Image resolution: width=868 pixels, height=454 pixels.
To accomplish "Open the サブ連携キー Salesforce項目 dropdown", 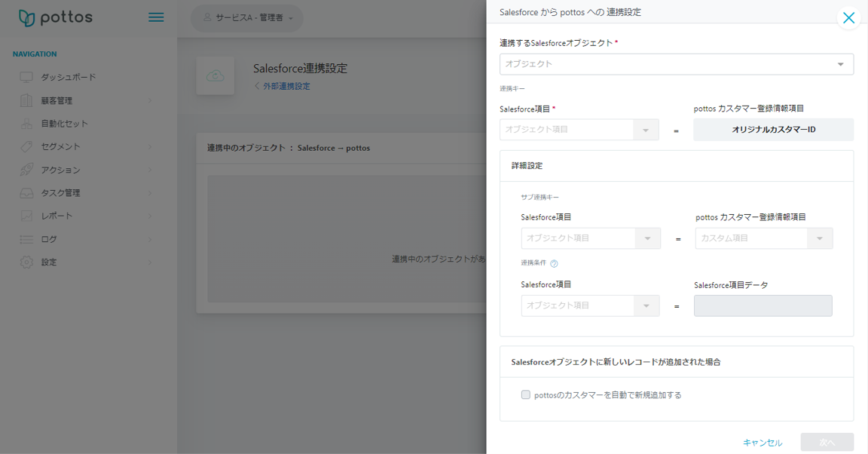I will pos(591,238).
